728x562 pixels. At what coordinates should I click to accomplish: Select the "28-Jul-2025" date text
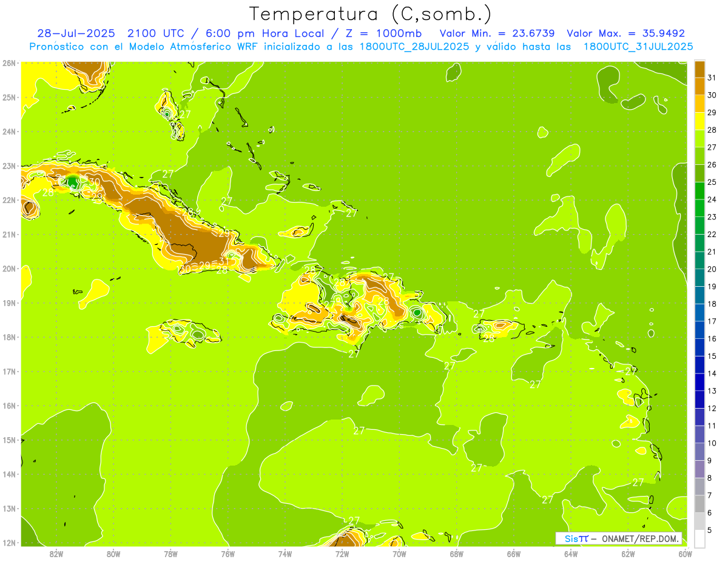click(78, 33)
